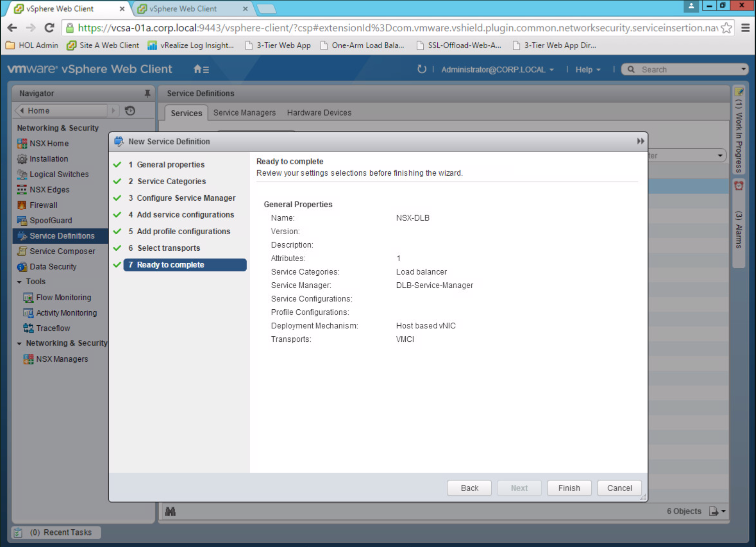The height and width of the screenshot is (547, 756).
Task: Open the filter dropdown arrow behind dialog
Action: tap(720, 156)
